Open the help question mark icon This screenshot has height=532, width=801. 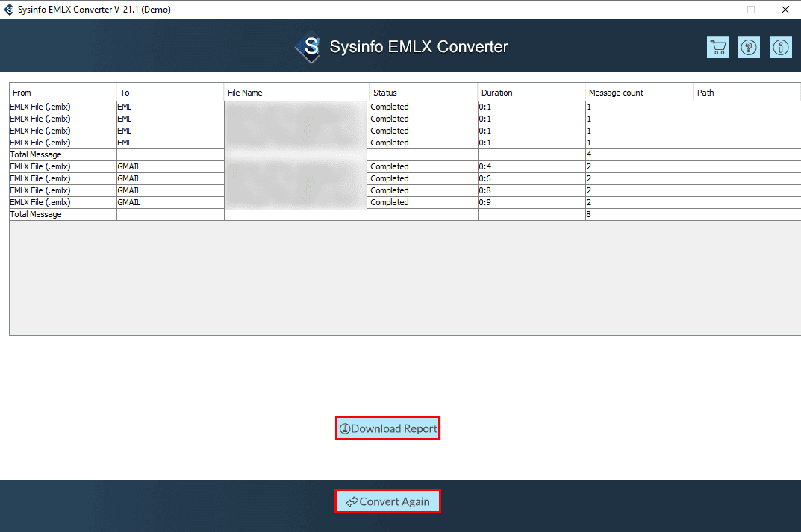(x=749, y=48)
